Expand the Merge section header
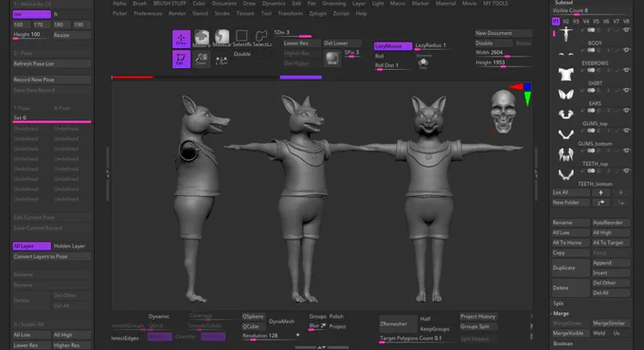Screen dimensions: 644x350 [561, 313]
